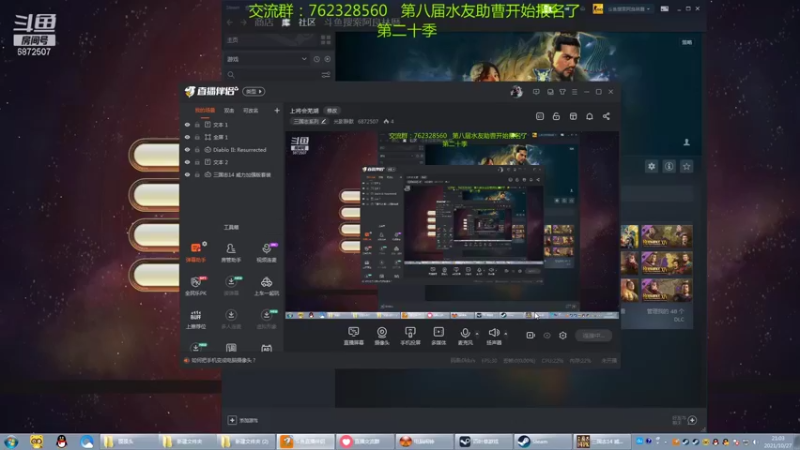
Task: Switch orientation mode via 横屏 arrow button
Action: click(x=254, y=92)
